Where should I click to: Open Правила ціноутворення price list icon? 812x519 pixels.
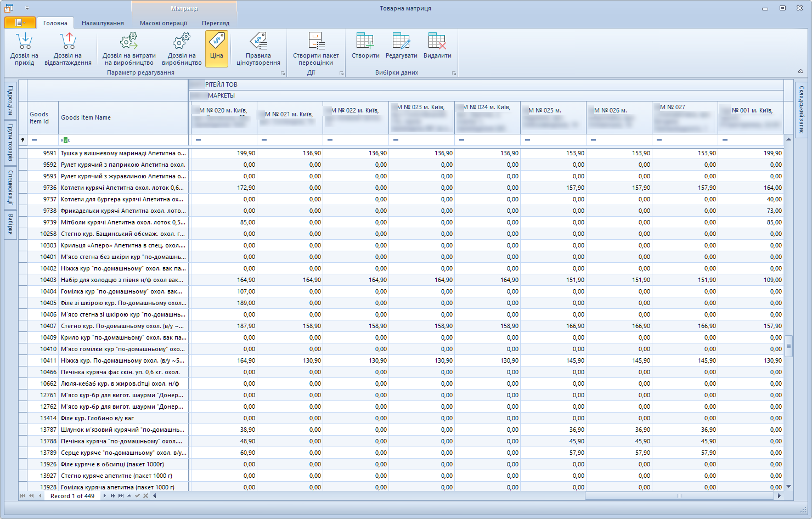258,41
